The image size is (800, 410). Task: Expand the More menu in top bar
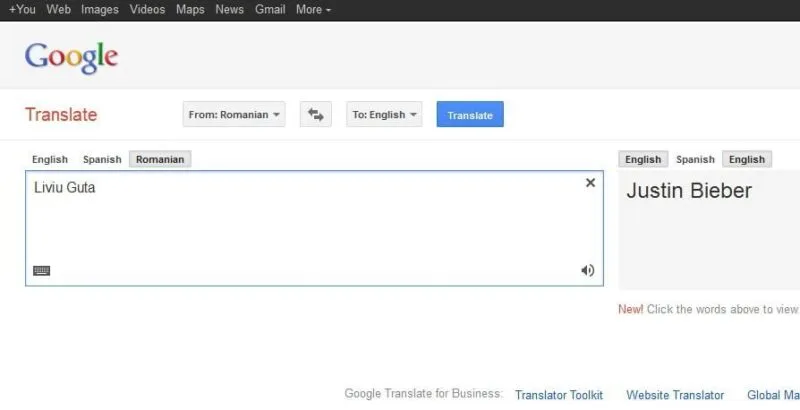313,9
